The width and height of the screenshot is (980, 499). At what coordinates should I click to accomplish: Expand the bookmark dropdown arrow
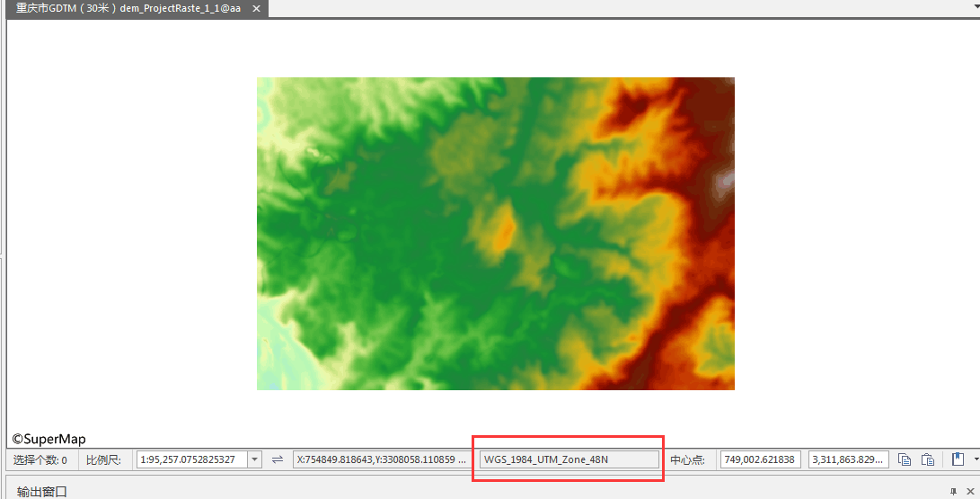[976, 459]
